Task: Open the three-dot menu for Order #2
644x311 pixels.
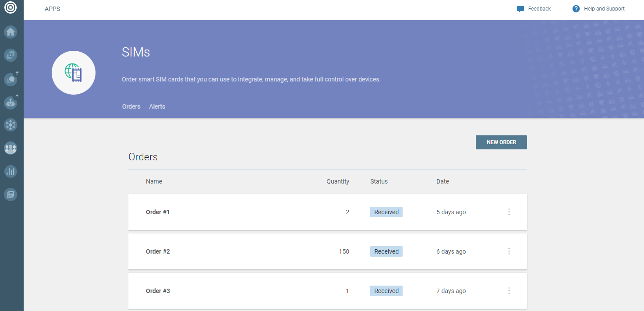Action: pyautogui.click(x=509, y=251)
